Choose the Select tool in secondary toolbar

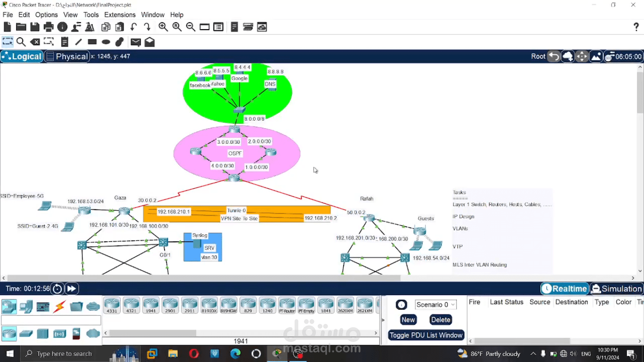tap(8, 42)
